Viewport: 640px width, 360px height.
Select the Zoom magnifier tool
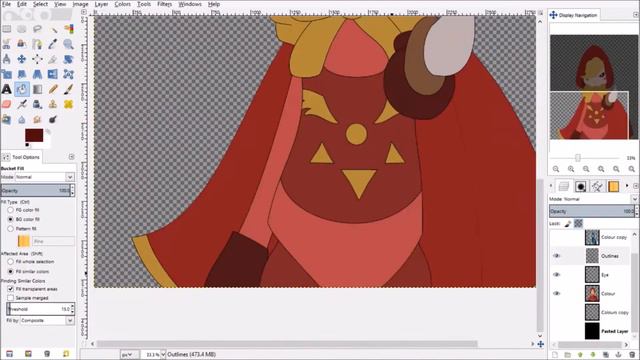point(69,44)
